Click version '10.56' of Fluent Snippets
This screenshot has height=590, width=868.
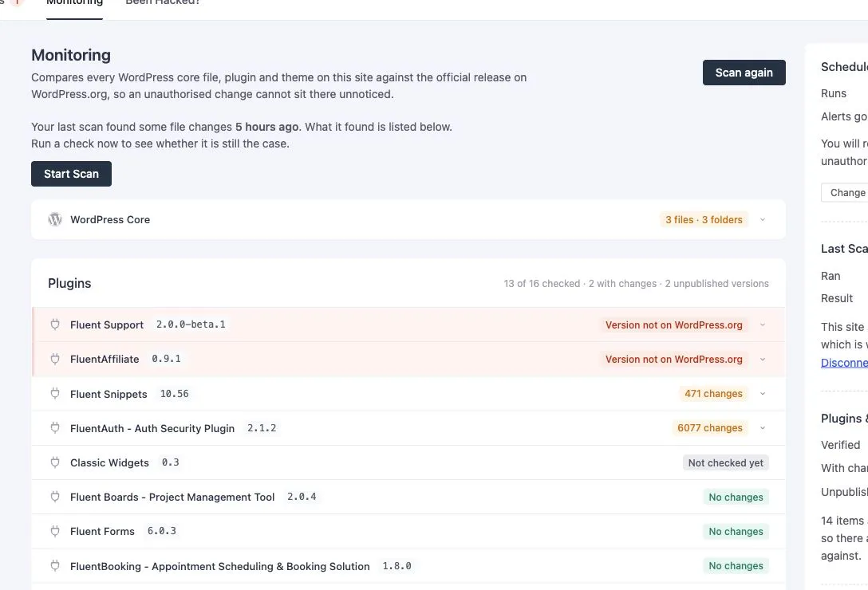pos(175,394)
